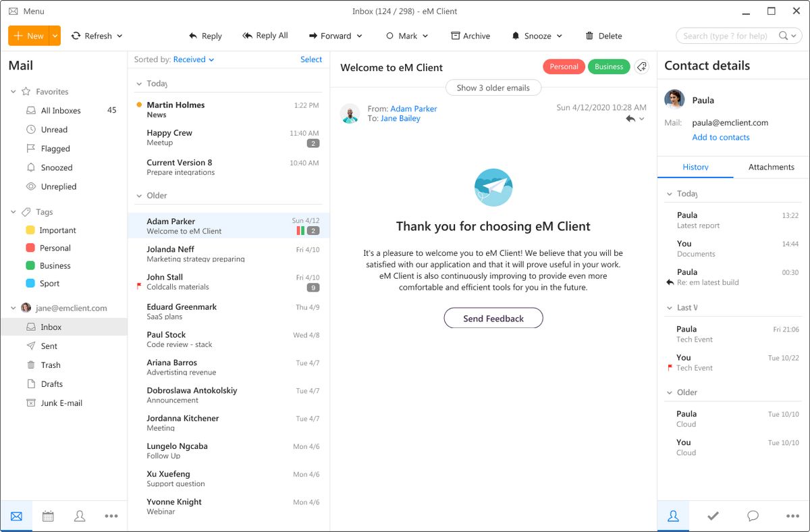Click the Send Feedback button
Image resolution: width=810 pixels, height=532 pixels.
click(x=493, y=318)
